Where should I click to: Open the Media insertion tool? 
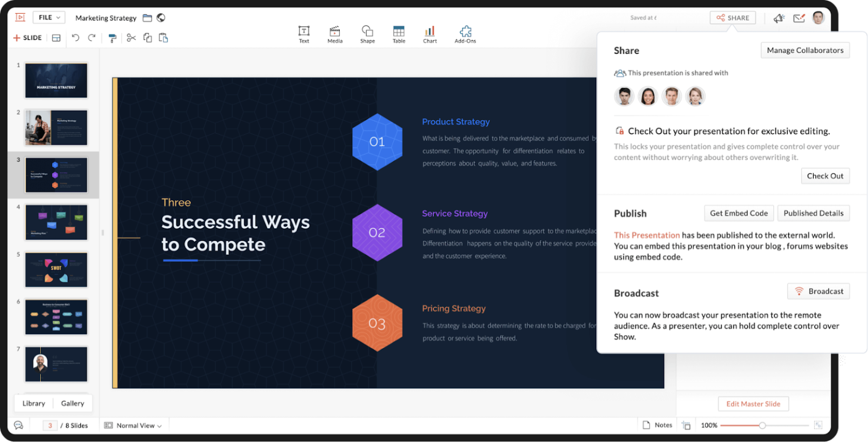[335, 34]
